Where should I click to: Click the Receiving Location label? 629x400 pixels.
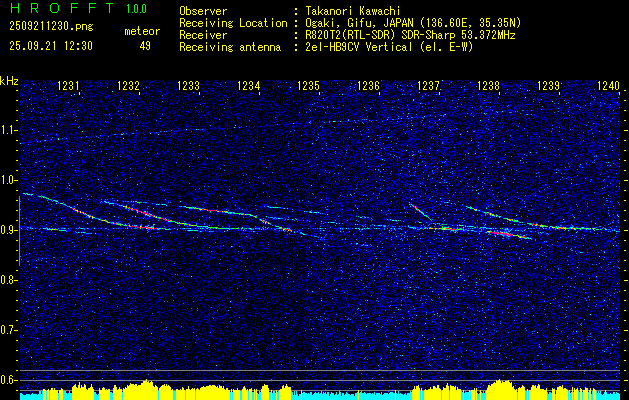(x=233, y=23)
